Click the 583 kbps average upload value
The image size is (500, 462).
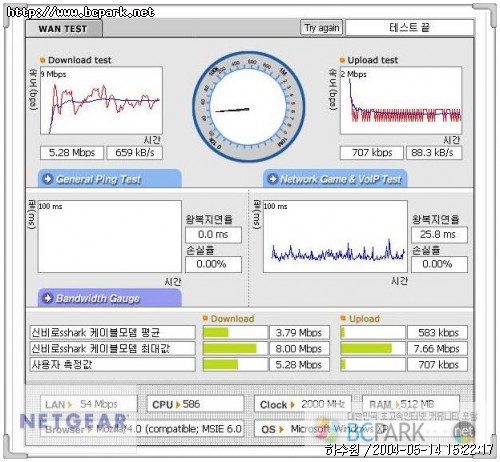tap(437, 332)
